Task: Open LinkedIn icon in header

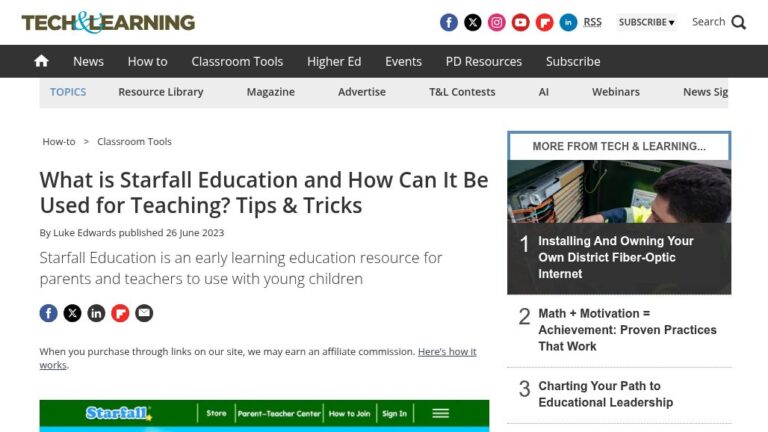Action: click(568, 23)
